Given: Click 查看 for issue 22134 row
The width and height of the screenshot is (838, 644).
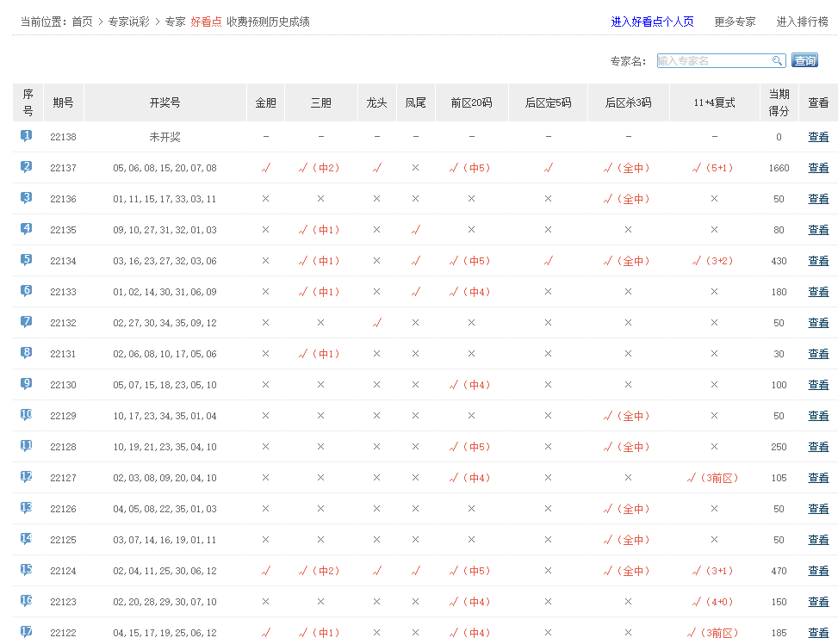Looking at the screenshot, I should [x=818, y=261].
